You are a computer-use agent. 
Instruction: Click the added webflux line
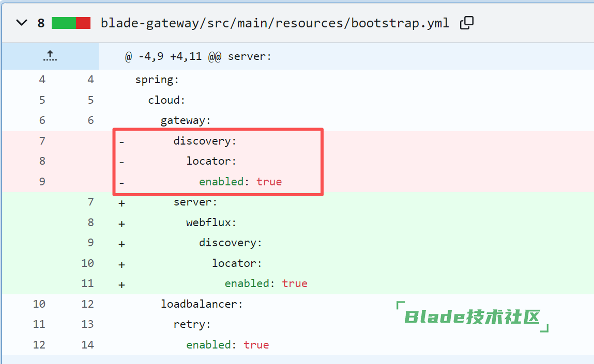pos(211,223)
